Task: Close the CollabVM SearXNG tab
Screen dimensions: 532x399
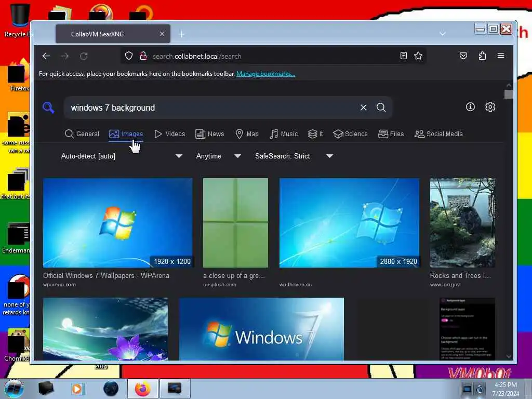Action: [162, 34]
